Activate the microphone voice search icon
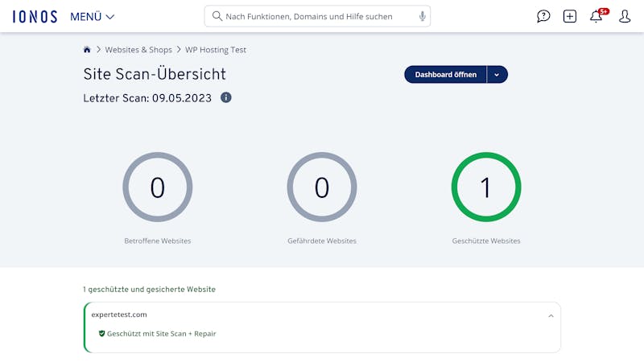 [422, 16]
